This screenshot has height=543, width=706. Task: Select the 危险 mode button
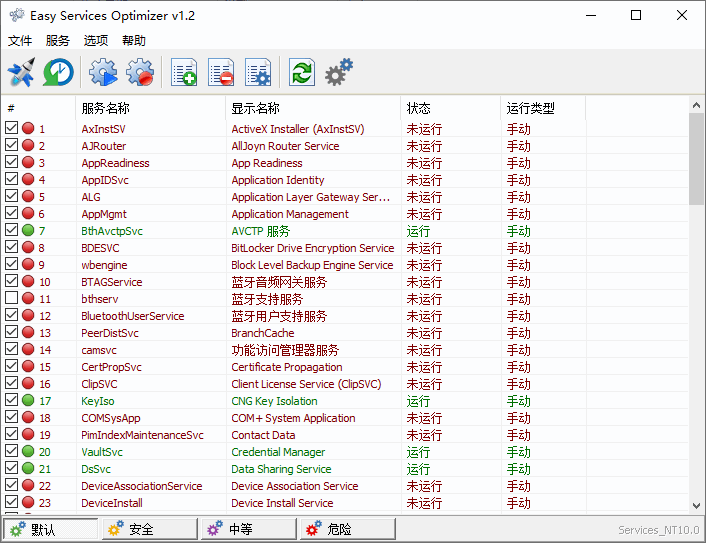coord(348,529)
